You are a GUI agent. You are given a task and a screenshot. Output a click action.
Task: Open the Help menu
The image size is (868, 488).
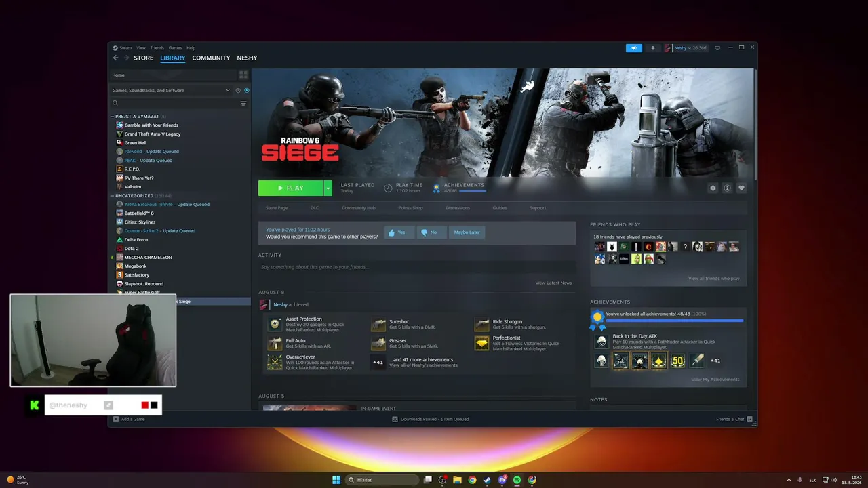pos(191,48)
